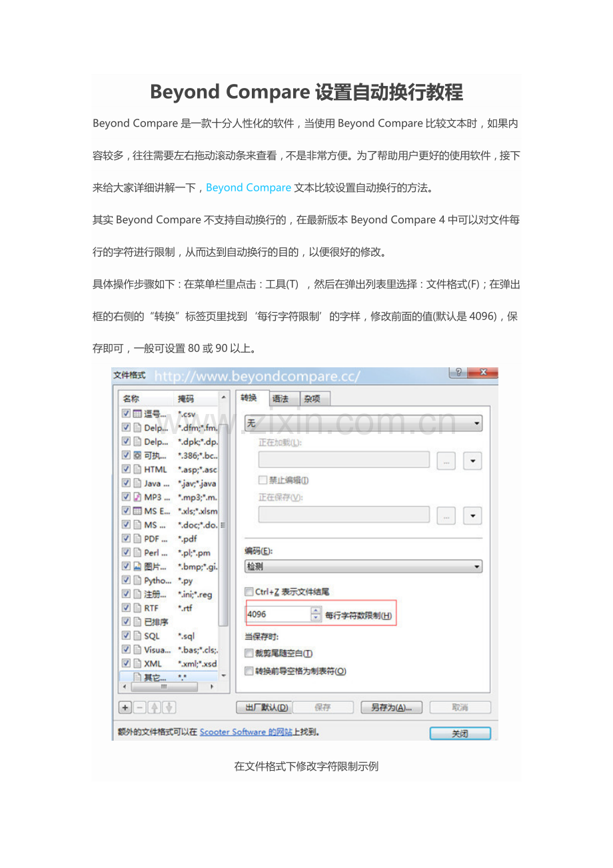Image resolution: width=613 pixels, height=868 pixels.
Task: Click format list scroll-up arrow
Action: click(223, 398)
